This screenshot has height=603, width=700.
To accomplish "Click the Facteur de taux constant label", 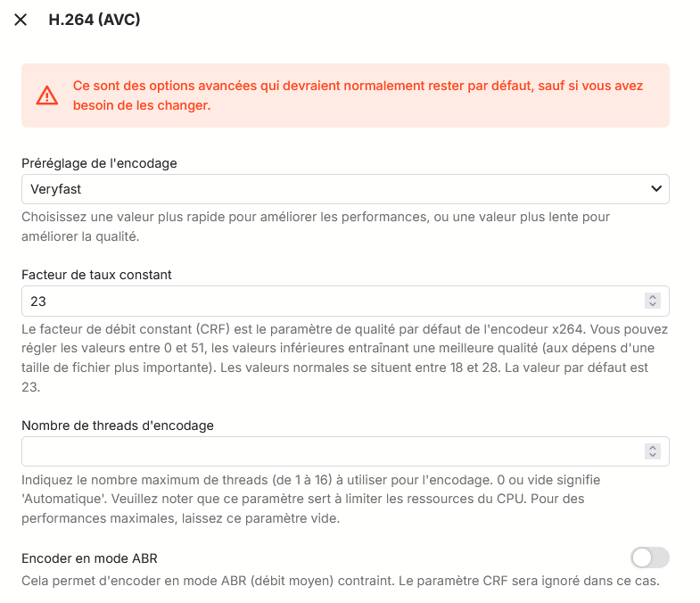I will pyautogui.click(x=96, y=275).
